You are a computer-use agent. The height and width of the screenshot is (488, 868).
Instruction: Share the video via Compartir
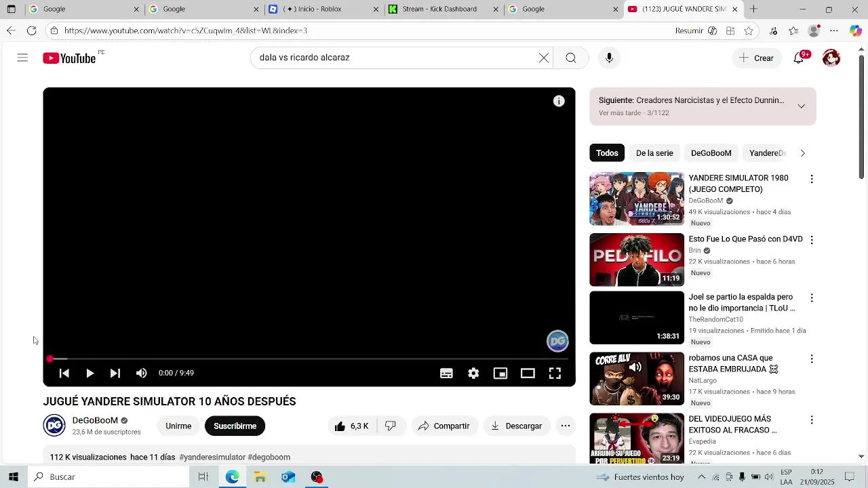[x=444, y=426]
